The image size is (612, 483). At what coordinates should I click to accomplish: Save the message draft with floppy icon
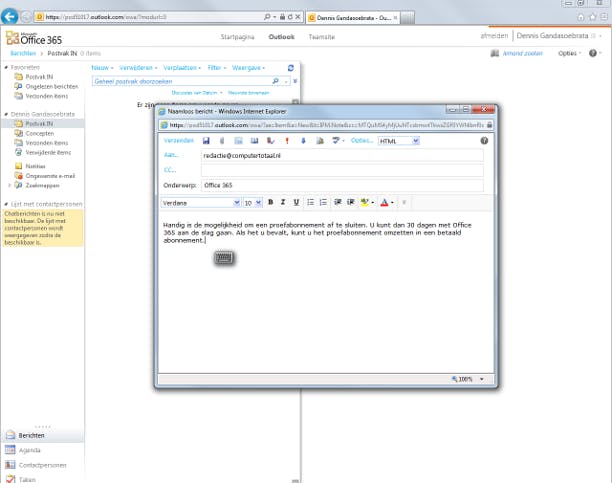click(206, 141)
